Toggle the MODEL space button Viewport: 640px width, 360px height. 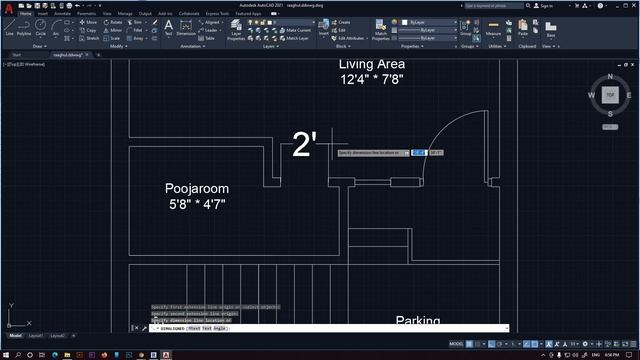(456, 344)
